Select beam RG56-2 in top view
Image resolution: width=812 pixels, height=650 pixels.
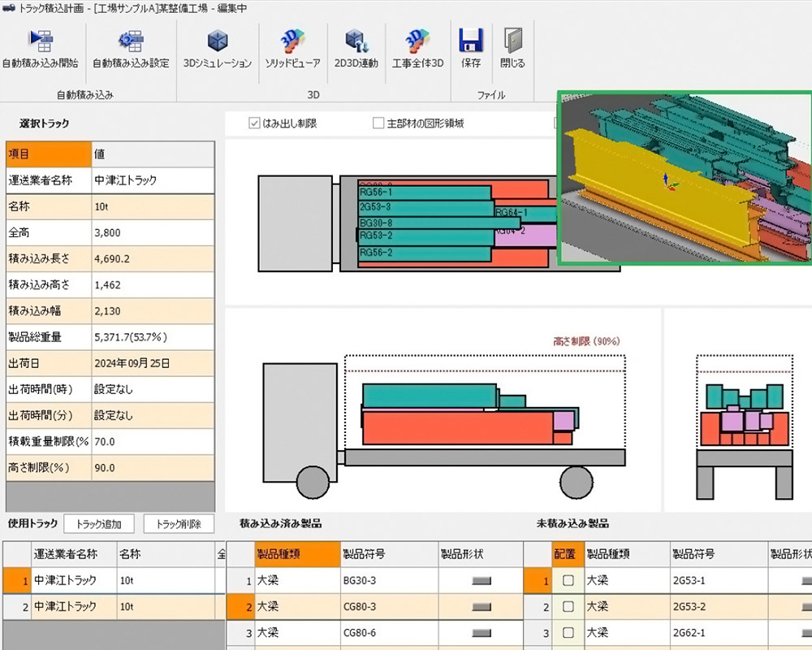(424, 254)
